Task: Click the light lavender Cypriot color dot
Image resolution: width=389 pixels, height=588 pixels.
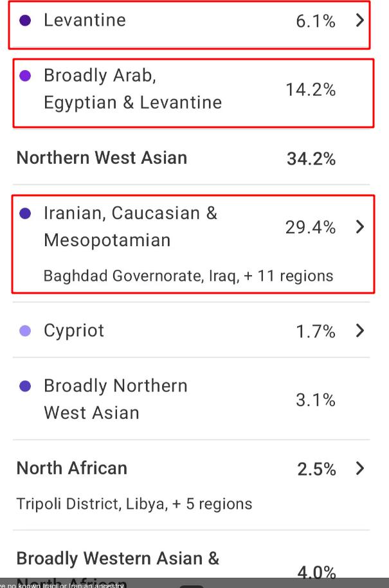Action: pyautogui.click(x=25, y=331)
